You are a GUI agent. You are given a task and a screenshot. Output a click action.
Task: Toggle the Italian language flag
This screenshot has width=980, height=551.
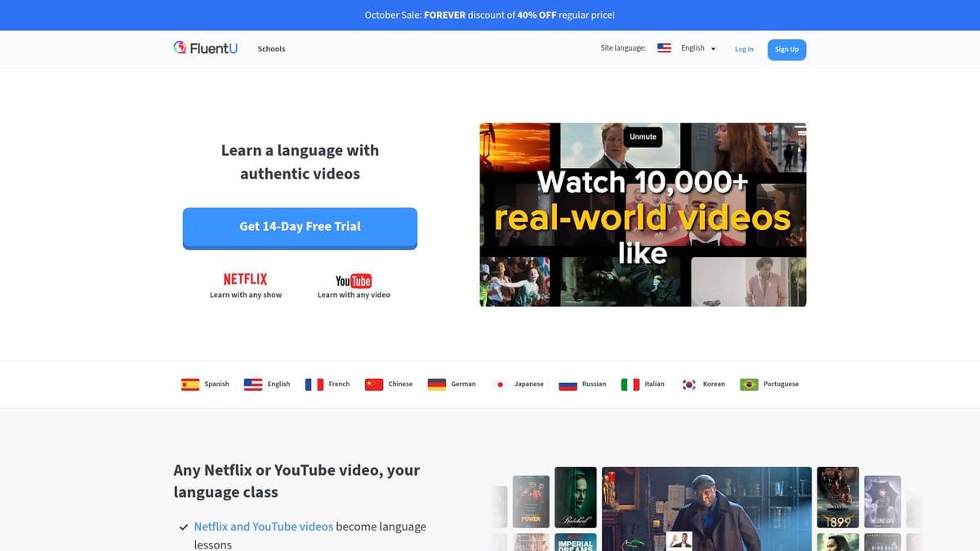pyautogui.click(x=630, y=383)
